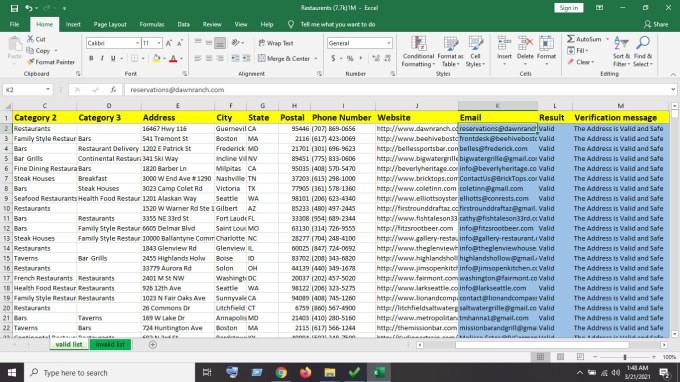This screenshot has height=382, width=680.
Task: Open the File tab
Action: 14,24
